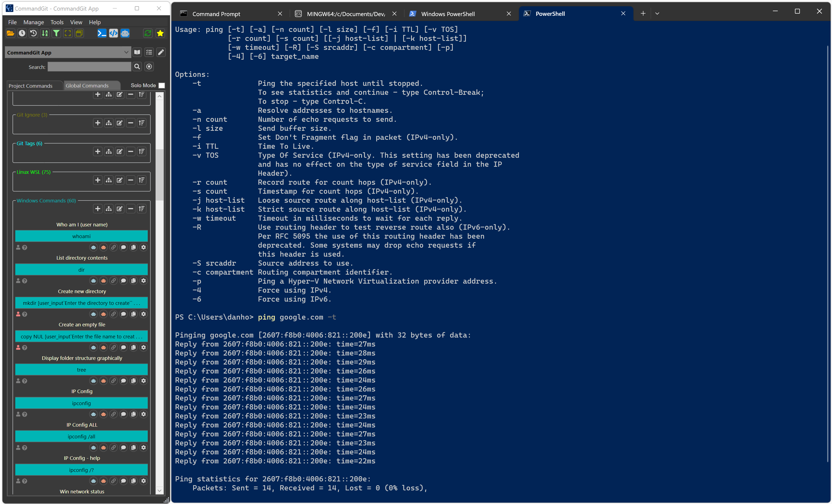This screenshot has height=504, width=832.
Task: Click the copy icon under the whoami command
Action: click(x=133, y=247)
